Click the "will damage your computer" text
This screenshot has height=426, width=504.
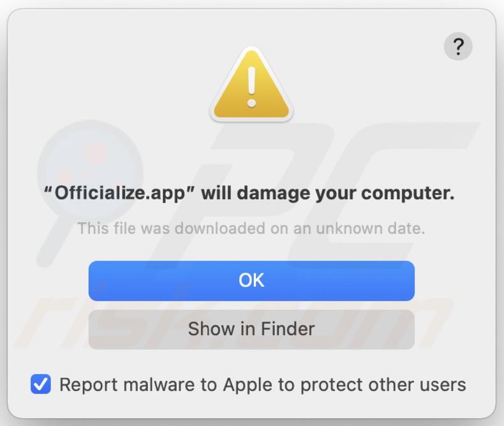click(328, 194)
